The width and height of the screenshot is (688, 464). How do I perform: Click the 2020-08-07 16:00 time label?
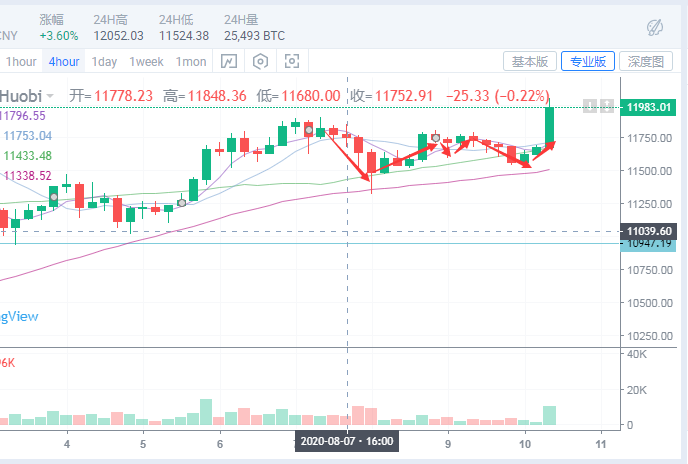[347, 440]
